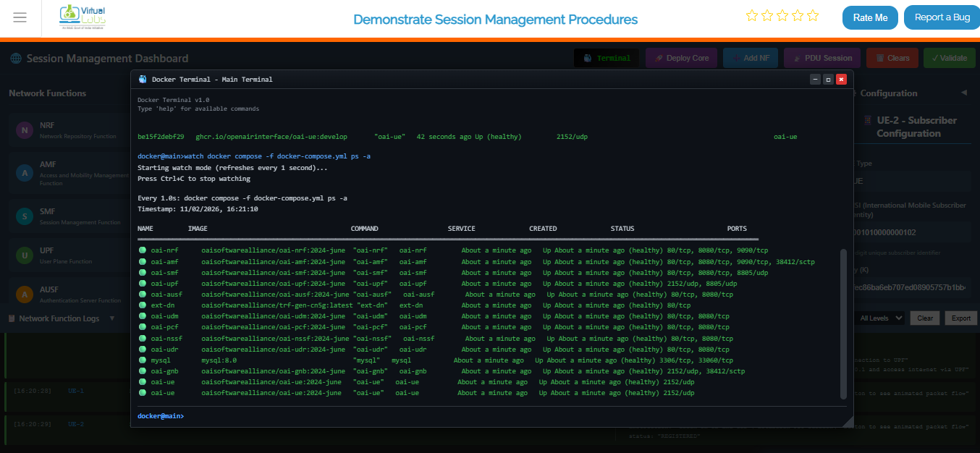The image size is (980, 453).
Task: Click the fifth rating star
Action: tap(812, 14)
